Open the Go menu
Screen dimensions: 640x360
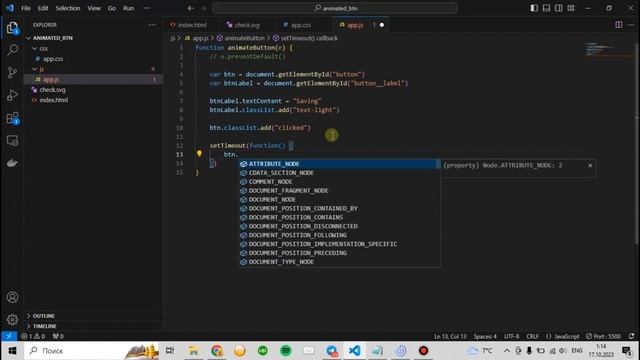coord(112,8)
